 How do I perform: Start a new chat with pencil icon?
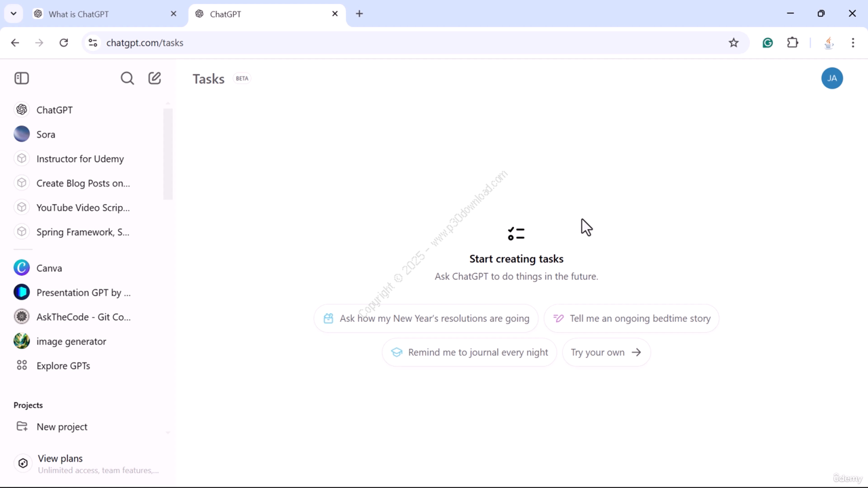(x=155, y=78)
